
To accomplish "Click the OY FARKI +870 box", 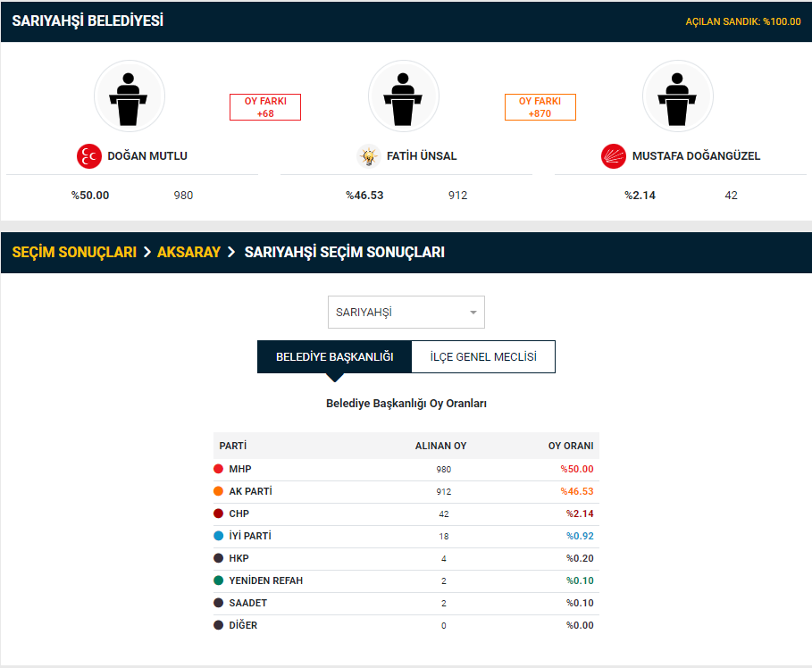I will tap(540, 107).
